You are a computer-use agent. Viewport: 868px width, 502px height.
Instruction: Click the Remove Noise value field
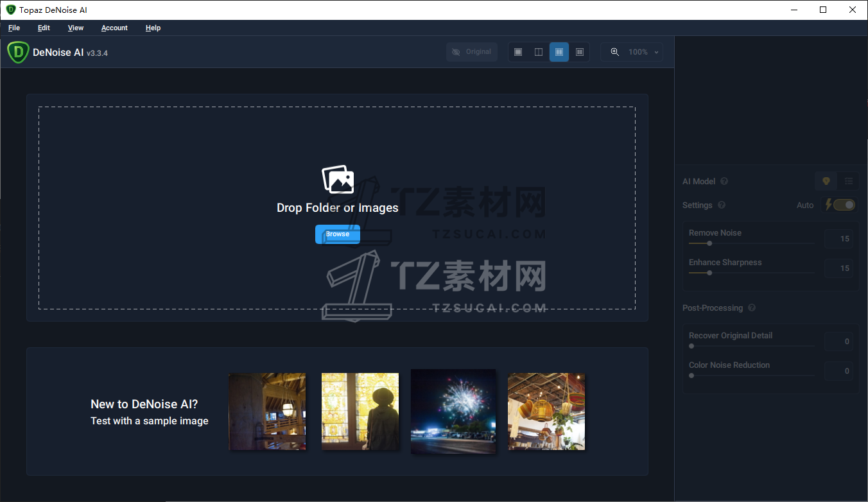pyautogui.click(x=839, y=239)
